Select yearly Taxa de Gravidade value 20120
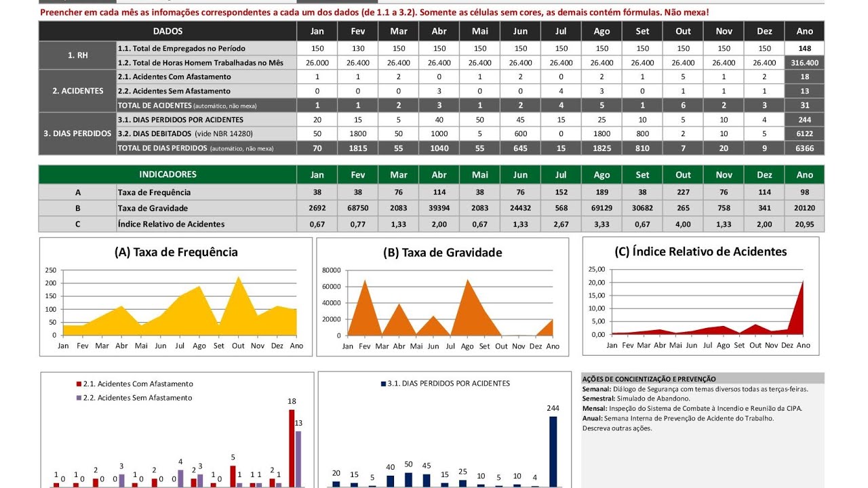The image size is (868, 488). (805, 208)
